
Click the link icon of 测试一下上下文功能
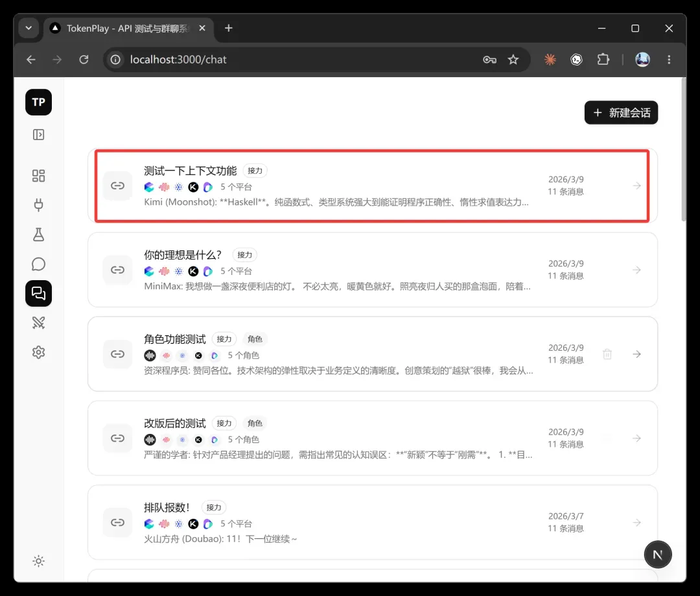(117, 185)
